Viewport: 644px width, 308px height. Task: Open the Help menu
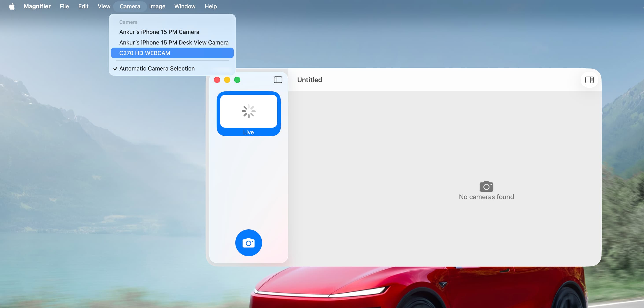coord(210,6)
